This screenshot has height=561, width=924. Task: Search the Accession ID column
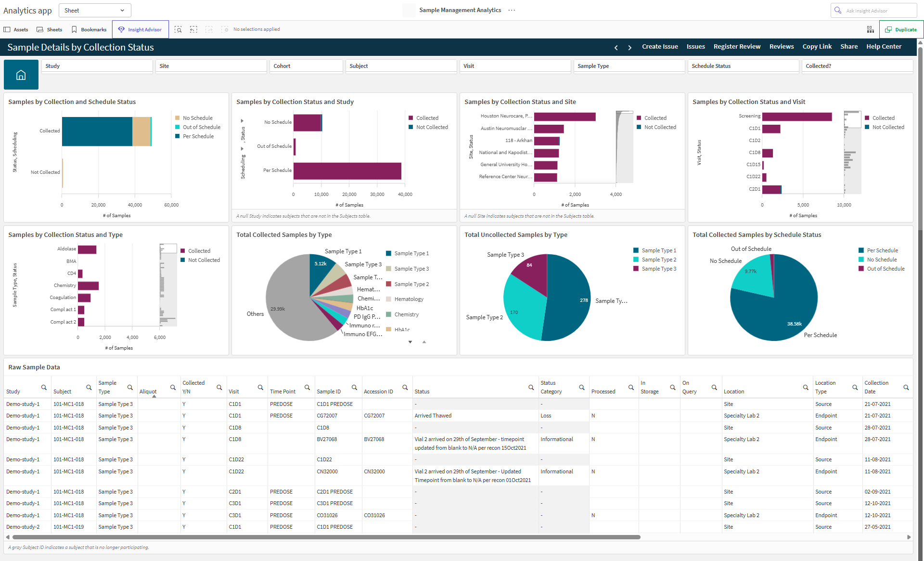405,388
